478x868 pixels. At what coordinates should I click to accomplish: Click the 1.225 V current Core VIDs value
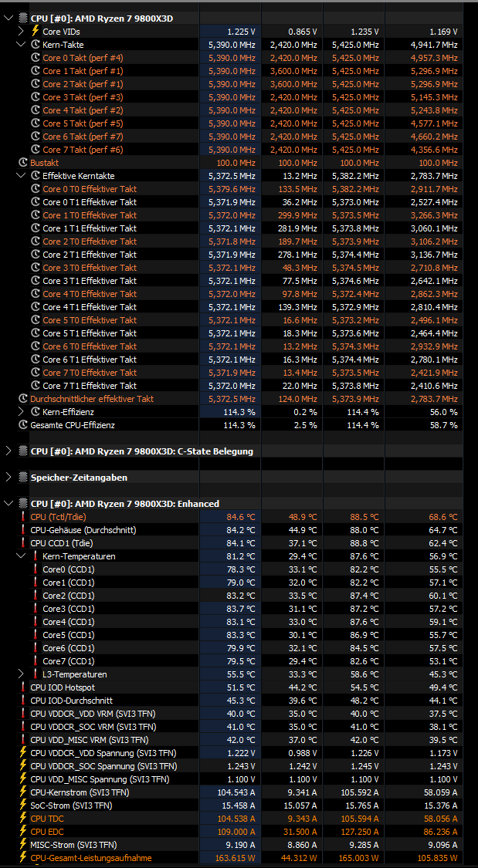click(x=241, y=32)
